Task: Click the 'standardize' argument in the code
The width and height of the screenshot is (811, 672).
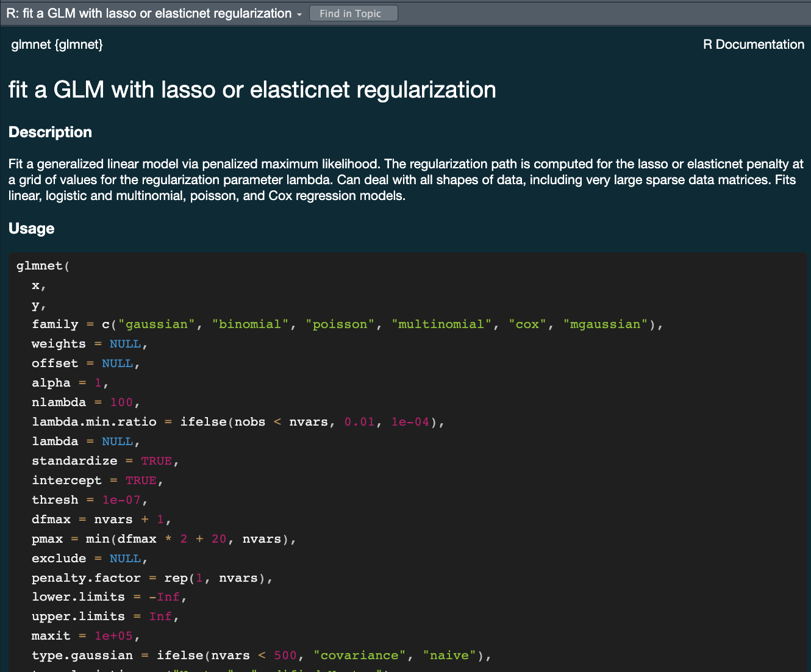Action: (x=74, y=461)
